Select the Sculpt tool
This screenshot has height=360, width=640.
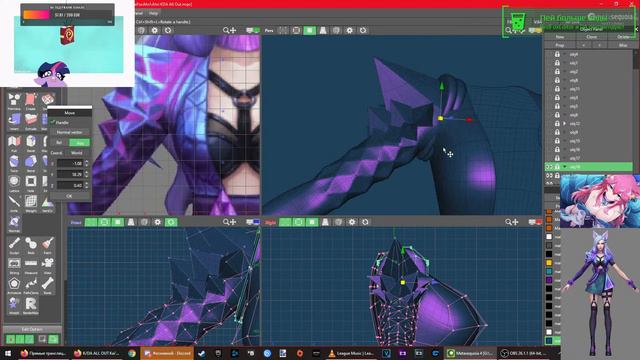coord(14,245)
